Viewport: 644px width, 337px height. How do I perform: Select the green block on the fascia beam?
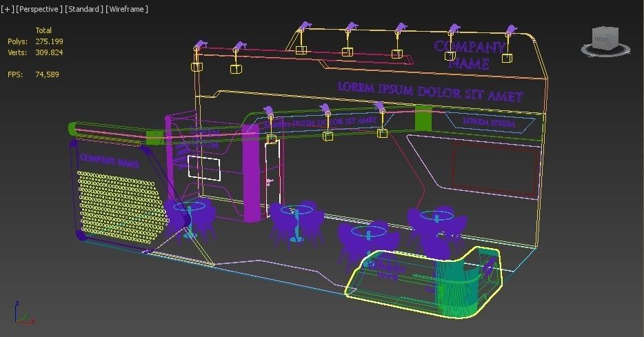pyautogui.click(x=423, y=119)
